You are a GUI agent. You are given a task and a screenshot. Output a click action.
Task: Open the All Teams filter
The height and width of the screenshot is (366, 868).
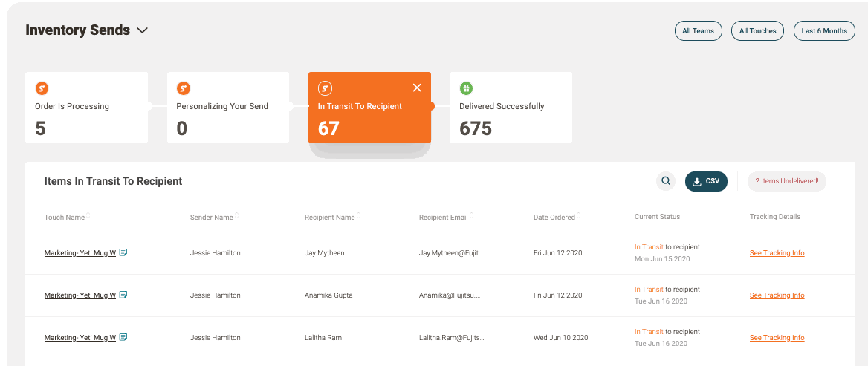[x=698, y=31]
